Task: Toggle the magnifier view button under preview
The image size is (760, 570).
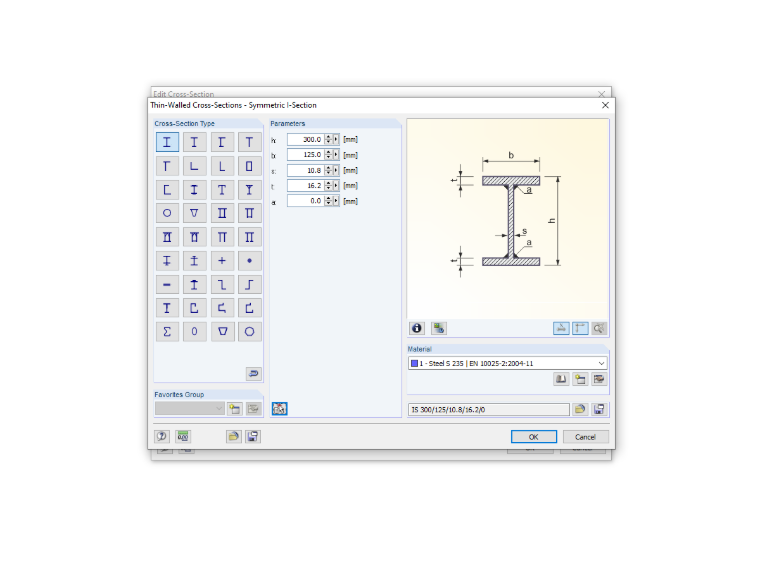Action: pyautogui.click(x=599, y=328)
